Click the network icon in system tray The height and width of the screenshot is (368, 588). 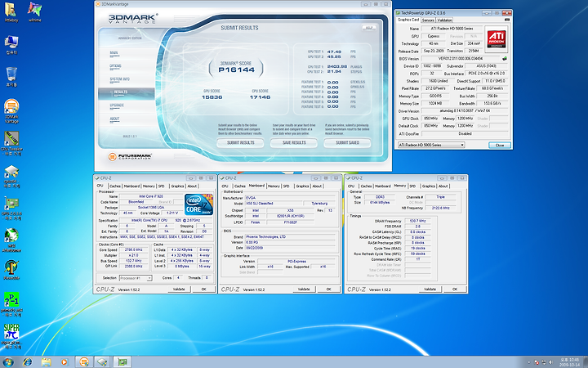tap(545, 362)
